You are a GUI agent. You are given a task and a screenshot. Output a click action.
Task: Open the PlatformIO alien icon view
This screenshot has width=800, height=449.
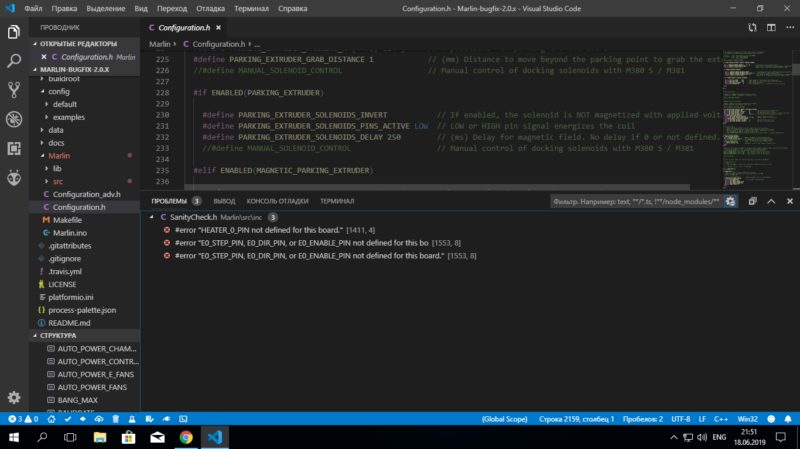[14, 178]
